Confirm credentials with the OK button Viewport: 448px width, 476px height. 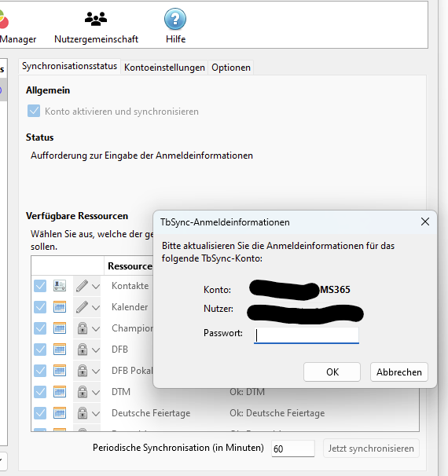pos(332,372)
